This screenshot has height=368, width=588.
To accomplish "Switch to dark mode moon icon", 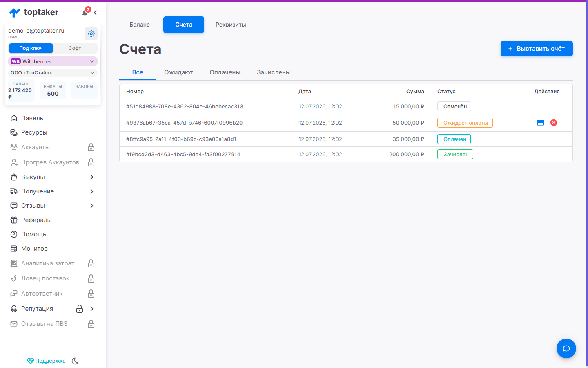I will pos(75,361).
